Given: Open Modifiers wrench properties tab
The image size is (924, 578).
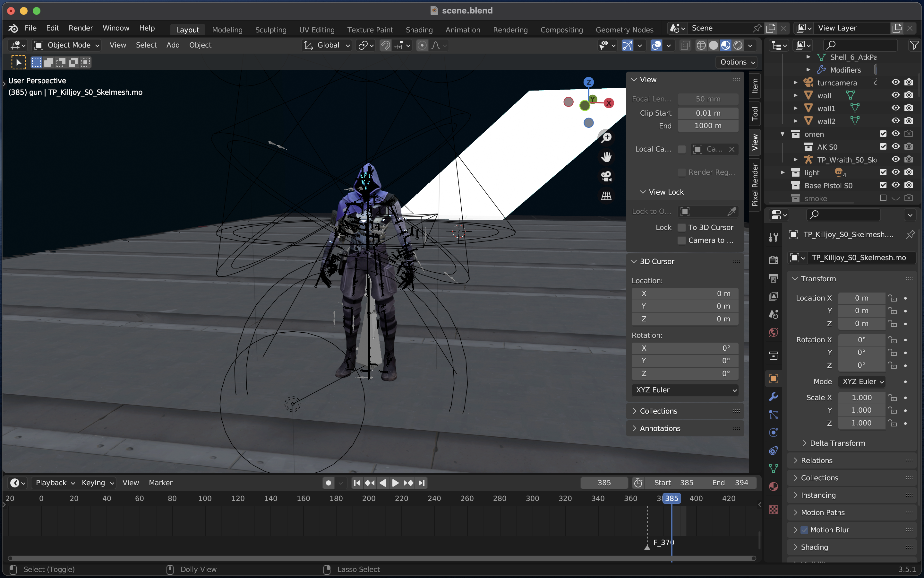Looking at the screenshot, I should [774, 397].
